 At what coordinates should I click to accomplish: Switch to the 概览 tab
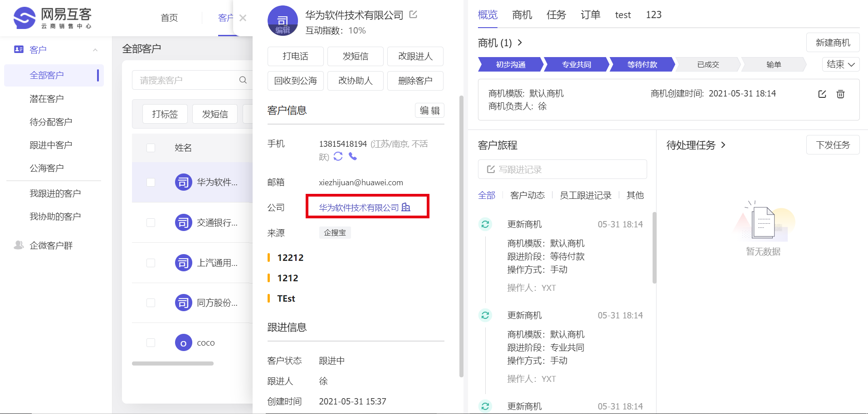(x=488, y=14)
